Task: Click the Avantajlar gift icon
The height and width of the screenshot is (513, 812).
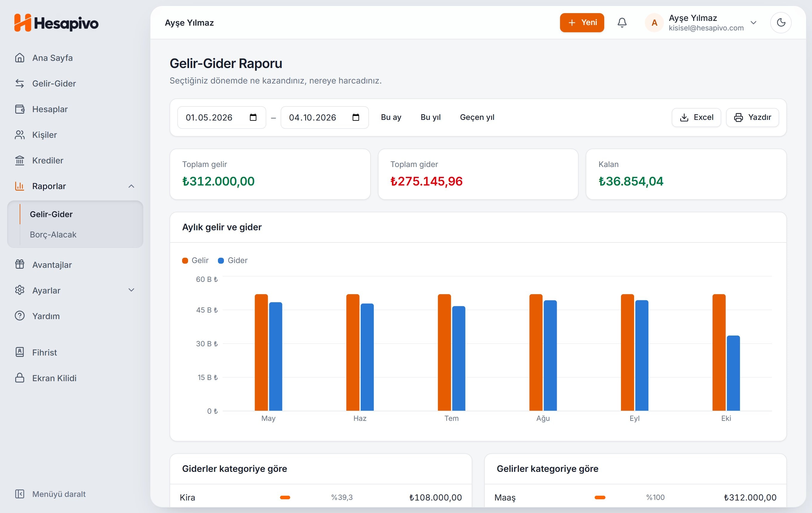Action: click(20, 265)
